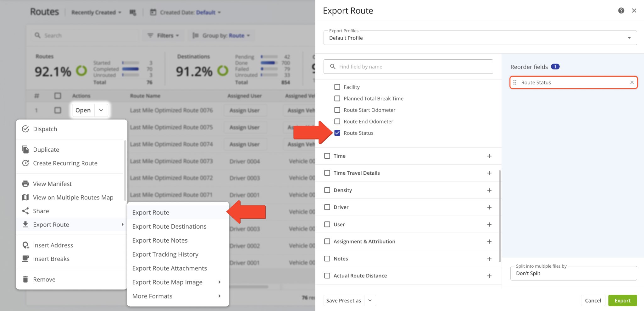Click the View Manifest printer icon
644x311 pixels.
(25, 184)
